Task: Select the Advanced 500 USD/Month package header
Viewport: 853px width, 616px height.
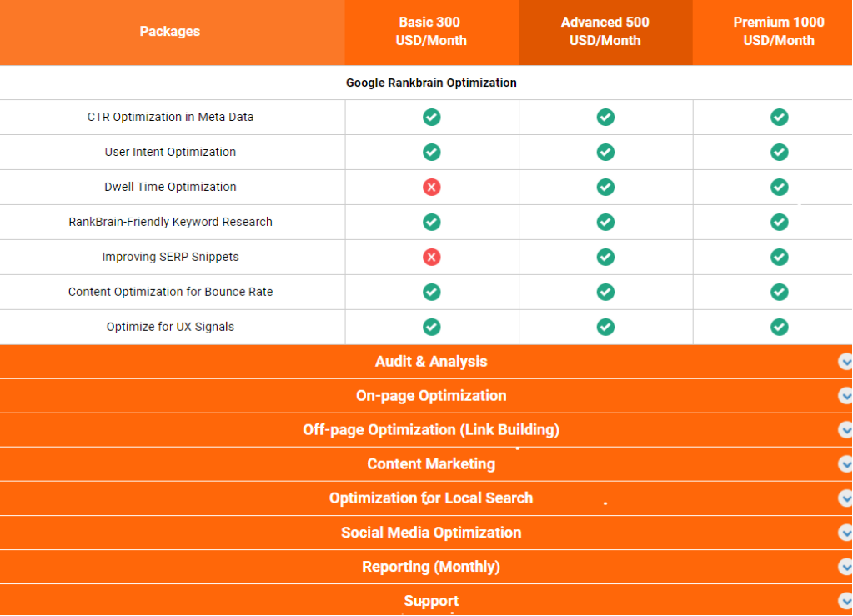Action: (x=605, y=32)
